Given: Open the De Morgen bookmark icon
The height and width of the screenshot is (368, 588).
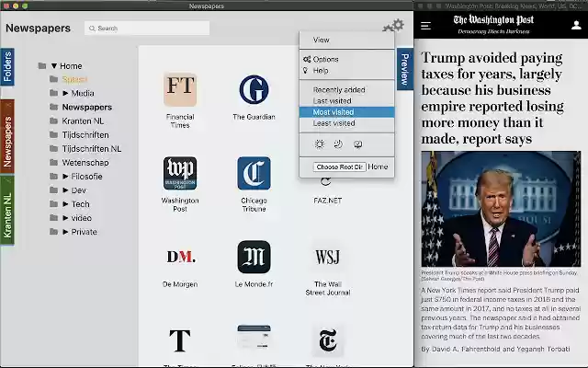Looking at the screenshot, I should click(x=181, y=257).
